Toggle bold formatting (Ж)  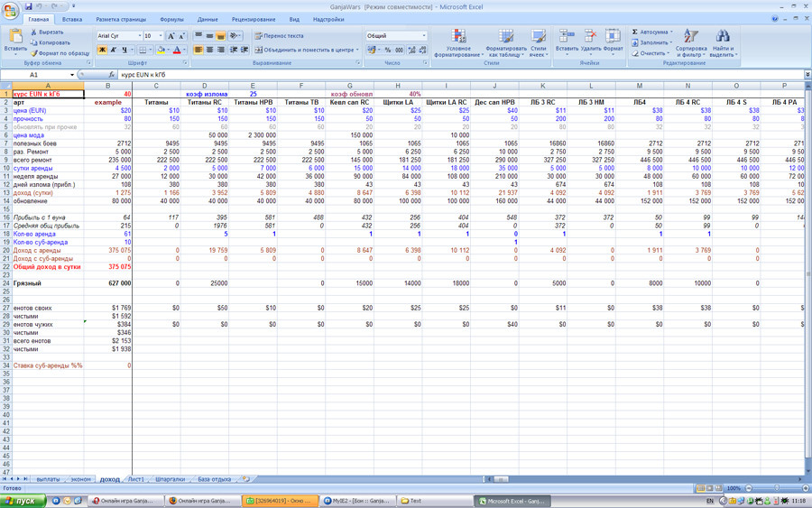[102, 51]
